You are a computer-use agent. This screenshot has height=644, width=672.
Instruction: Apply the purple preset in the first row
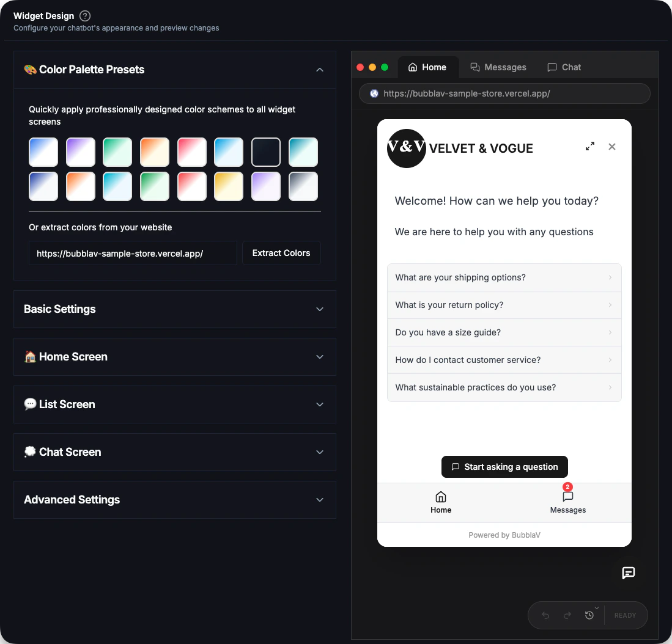[x=81, y=152]
